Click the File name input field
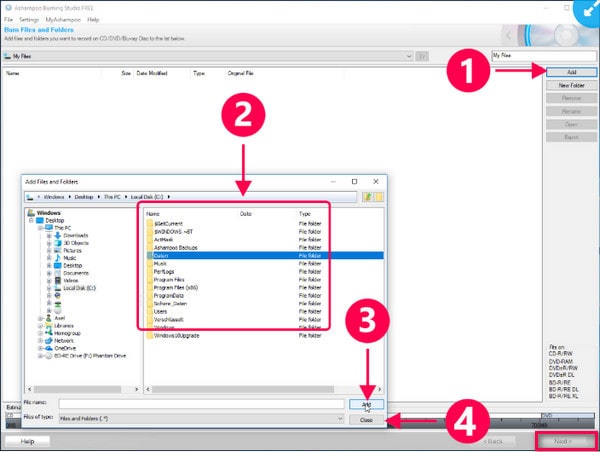Image resolution: width=600 pixels, height=452 pixels. pyautogui.click(x=200, y=403)
